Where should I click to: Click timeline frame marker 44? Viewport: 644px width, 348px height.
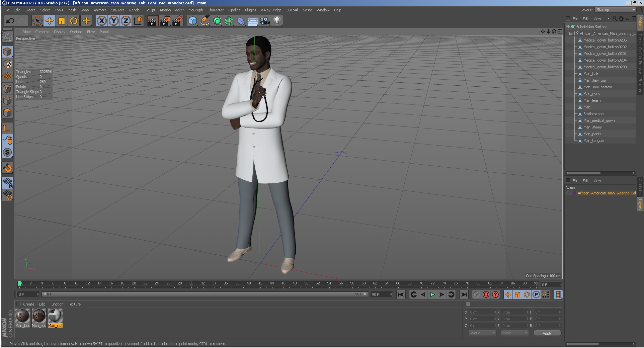point(272,283)
